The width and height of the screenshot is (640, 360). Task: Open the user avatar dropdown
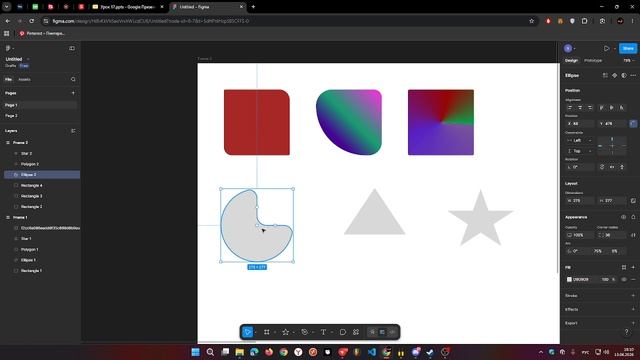coord(570,48)
